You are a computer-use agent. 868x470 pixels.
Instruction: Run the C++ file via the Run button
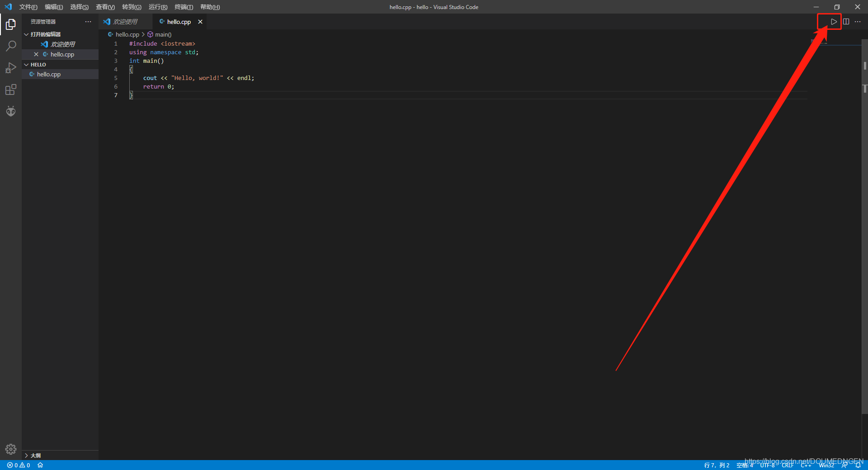coord(834,21)
